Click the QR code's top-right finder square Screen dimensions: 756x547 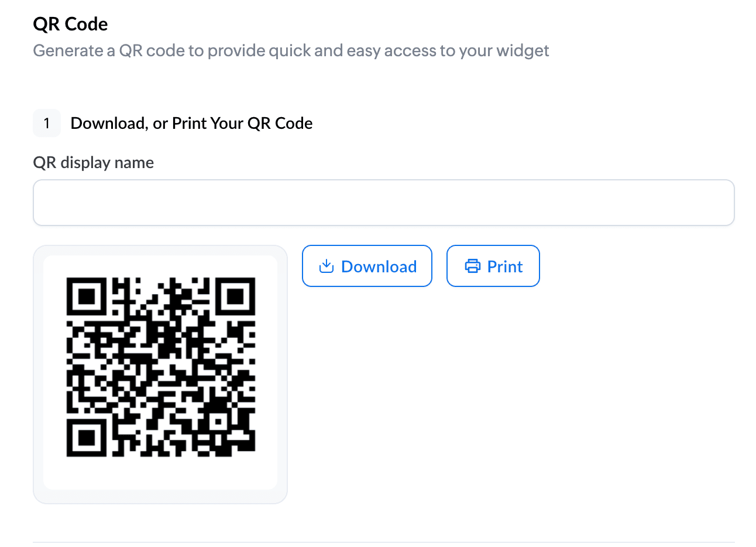(236, 298)
